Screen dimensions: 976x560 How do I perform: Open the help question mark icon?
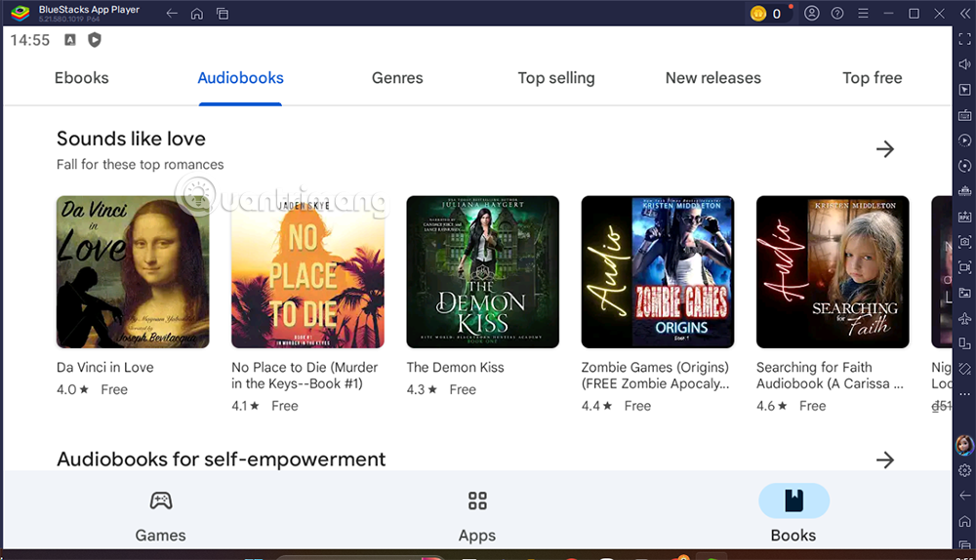pyautogui.click(x=837, y=13)
